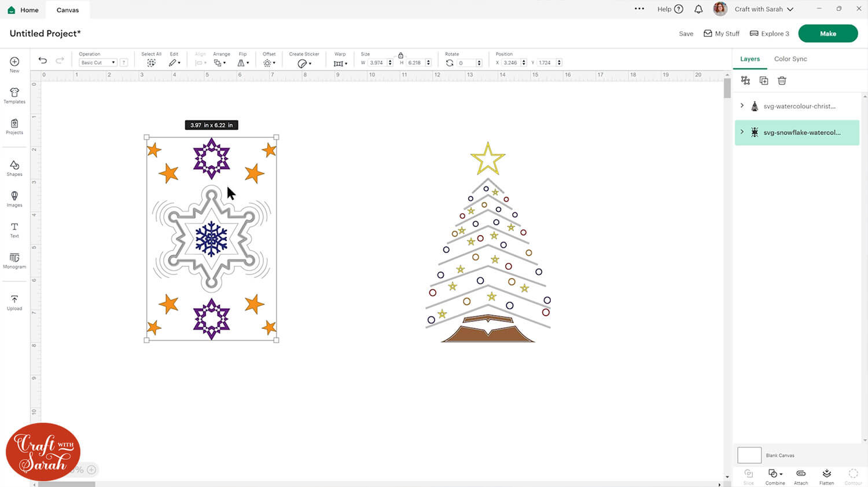The image size is (868, 487).
Task: Open the Combine dropdown menu
Action: coord(775,475)
